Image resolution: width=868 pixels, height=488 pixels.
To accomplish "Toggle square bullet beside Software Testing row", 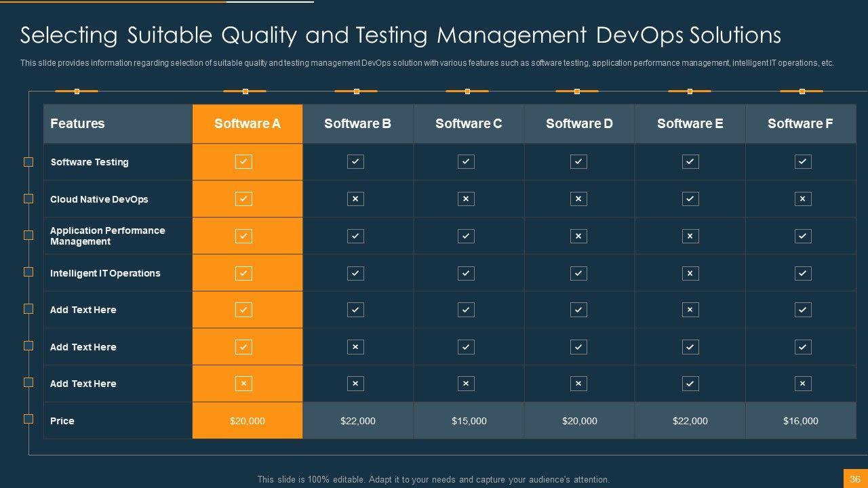I will point(28,162).
